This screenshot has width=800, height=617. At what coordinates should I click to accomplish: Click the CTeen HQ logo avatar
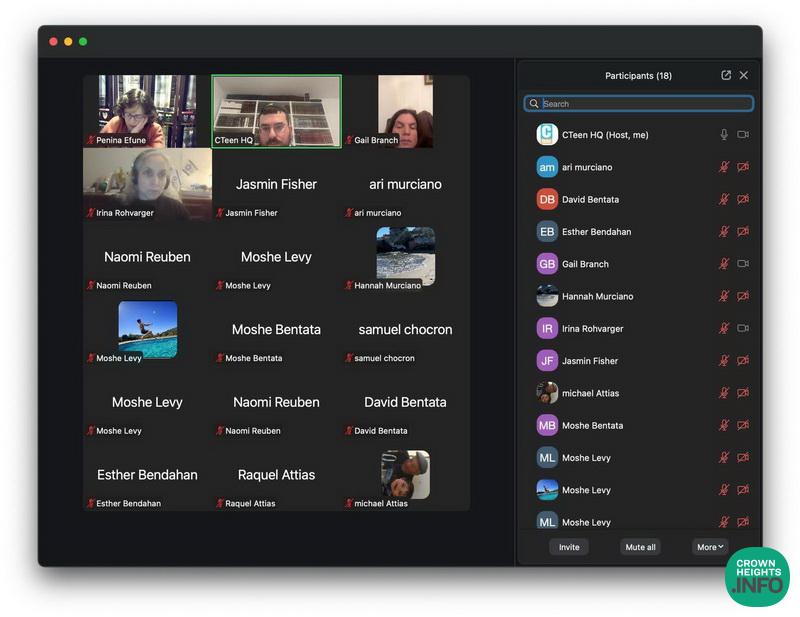point(547,135)
